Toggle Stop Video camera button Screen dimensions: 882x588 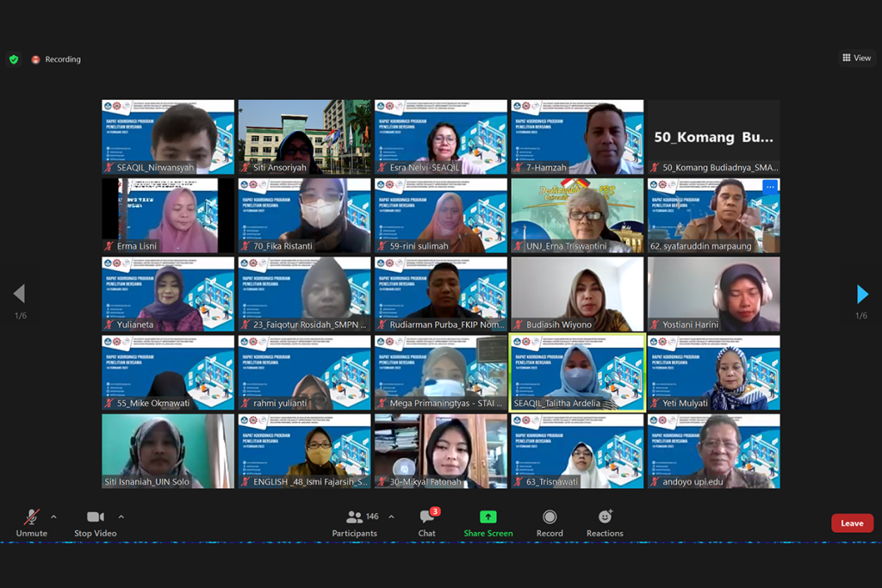pyautogui.click(x=95, y=517)
